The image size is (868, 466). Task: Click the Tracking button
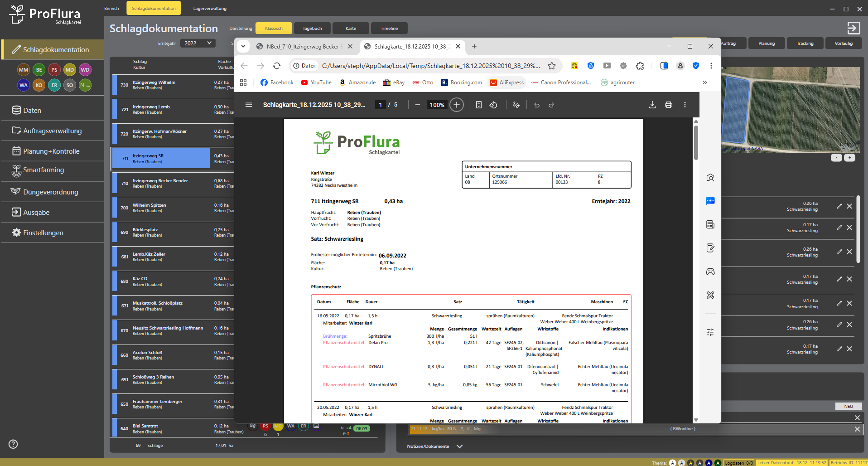click(805, 44)
